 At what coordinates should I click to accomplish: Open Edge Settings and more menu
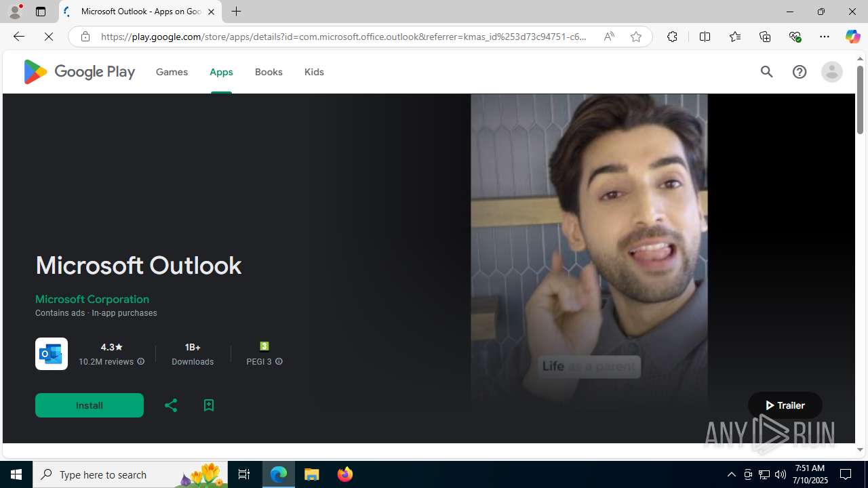click(825, 37)
